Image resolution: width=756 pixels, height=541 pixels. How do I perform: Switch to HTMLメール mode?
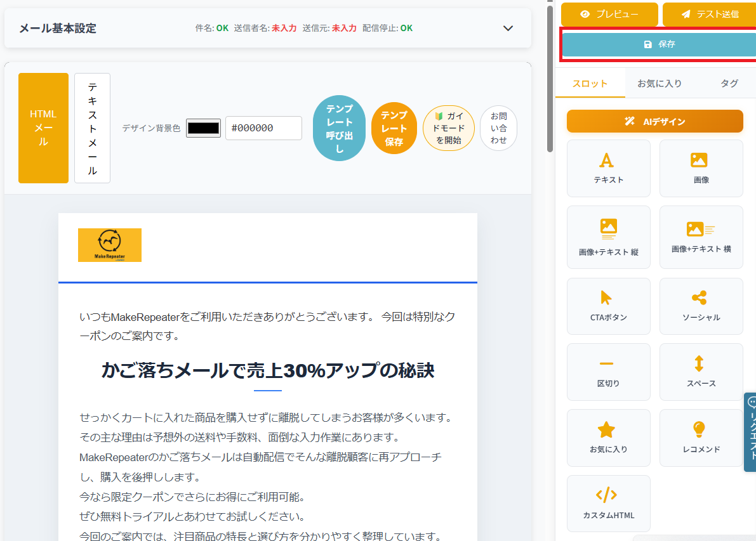point(43,127)
